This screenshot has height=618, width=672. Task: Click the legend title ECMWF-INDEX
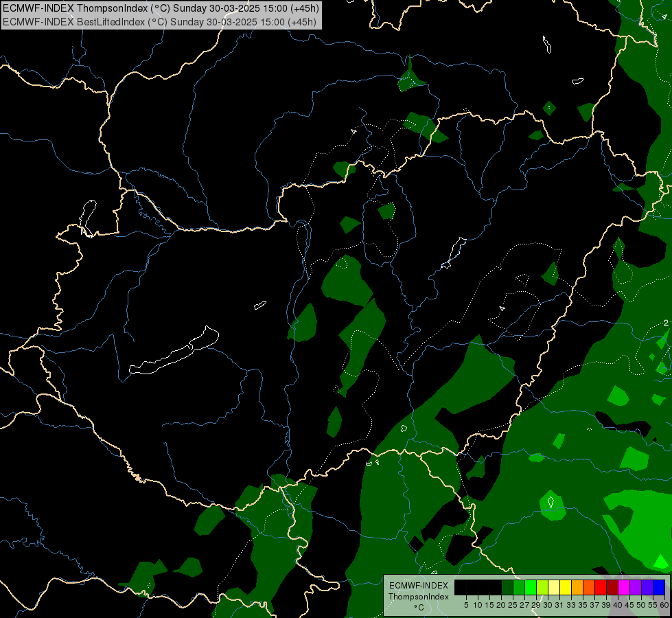tap(419, 586)
